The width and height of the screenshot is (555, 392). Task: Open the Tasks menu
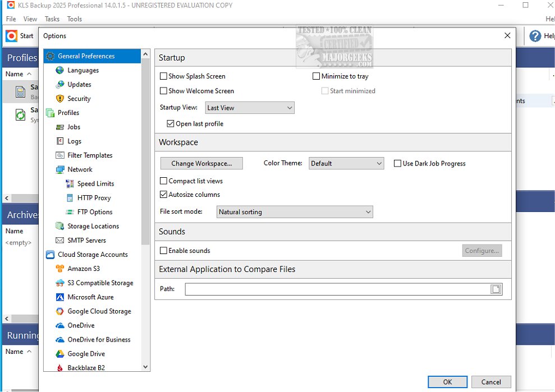click(52, 19)
